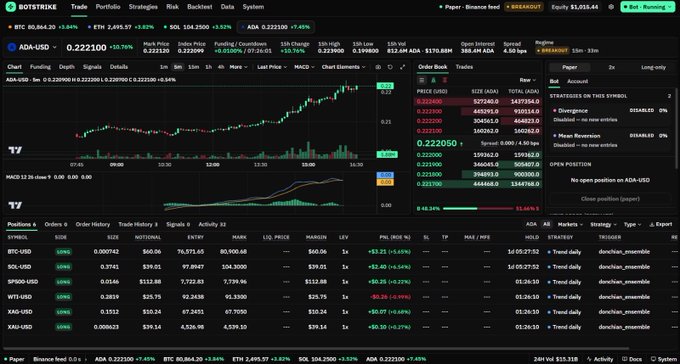This screenshot has height=364, width=680.
Task: Switch to the Depth chart tab
Action: [x=67, y=67]
